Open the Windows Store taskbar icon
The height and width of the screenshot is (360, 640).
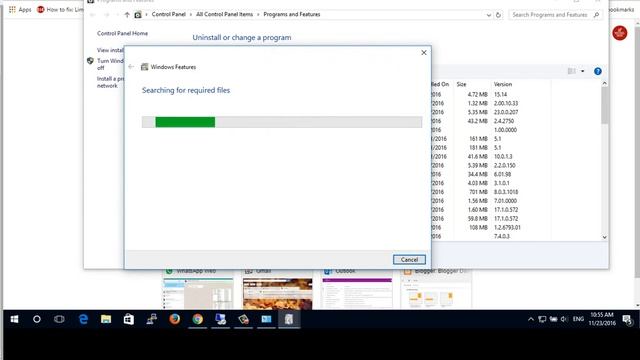coord(129,319)
